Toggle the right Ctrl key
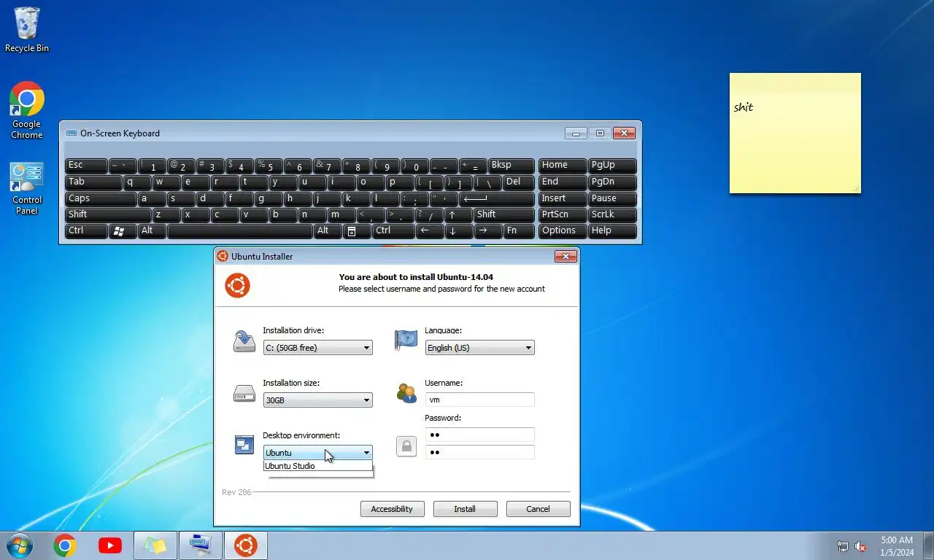This screenshot has height=560, width=934. pos(393,231)
